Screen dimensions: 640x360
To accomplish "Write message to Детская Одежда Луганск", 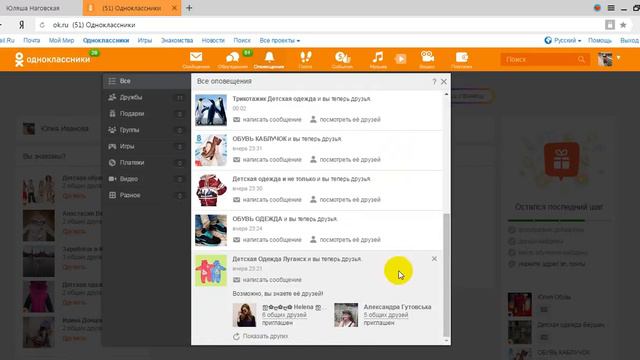I will (267, 280).
